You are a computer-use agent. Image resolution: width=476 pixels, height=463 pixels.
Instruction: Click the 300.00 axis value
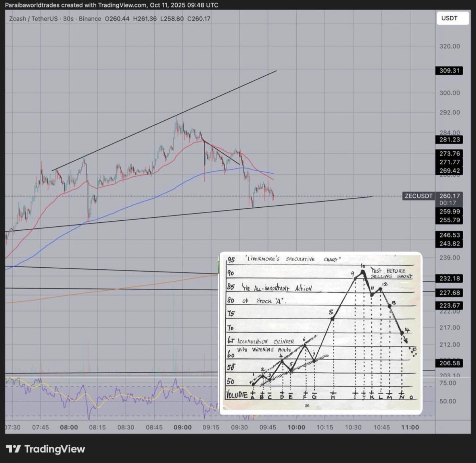(x=449, y=93)
